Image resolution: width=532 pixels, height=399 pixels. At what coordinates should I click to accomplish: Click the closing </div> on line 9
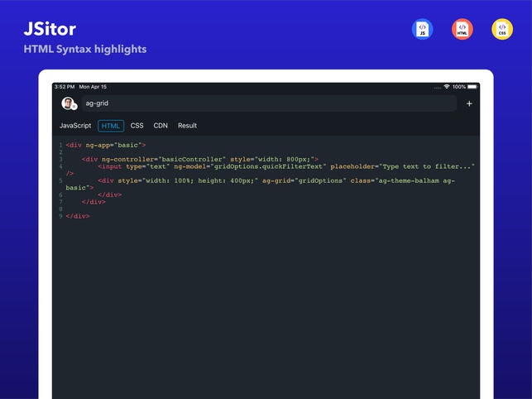pyautogui.click(x=78, y=216)
